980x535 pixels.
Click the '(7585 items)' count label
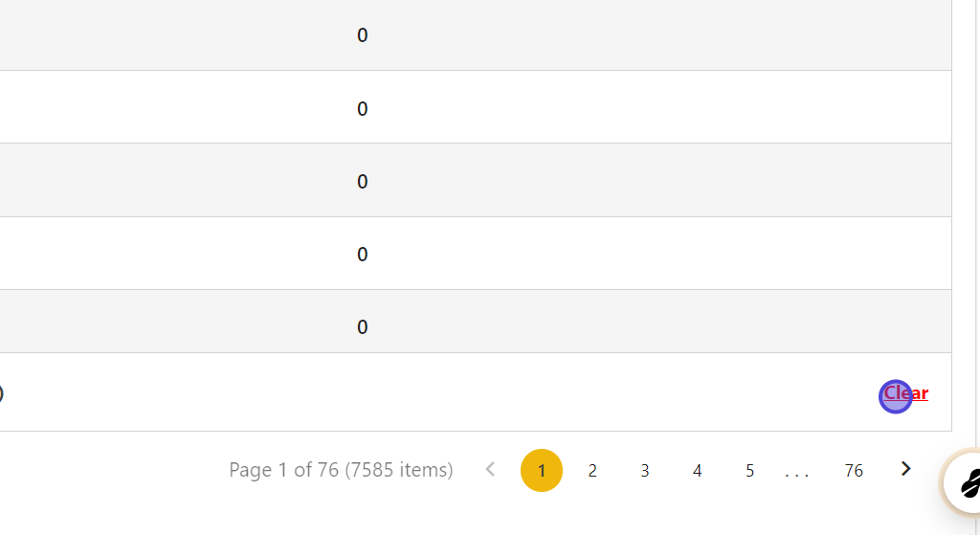pos(399,470)
